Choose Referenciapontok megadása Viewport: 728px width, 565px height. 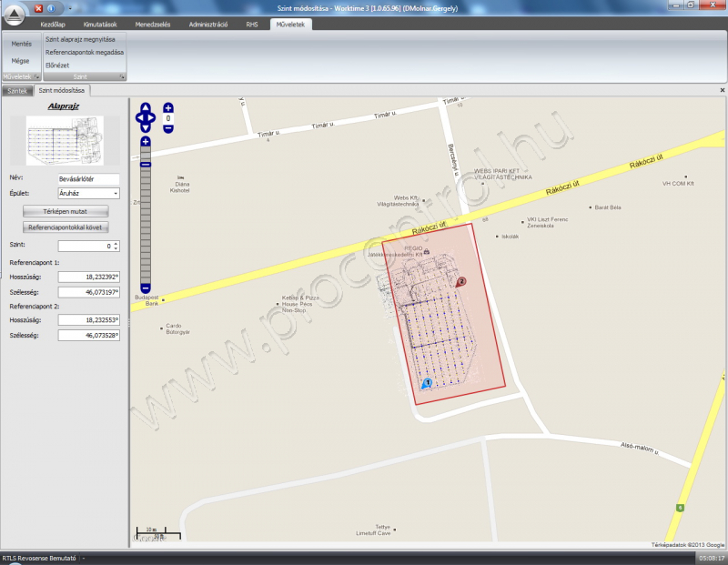click(85, 53)
